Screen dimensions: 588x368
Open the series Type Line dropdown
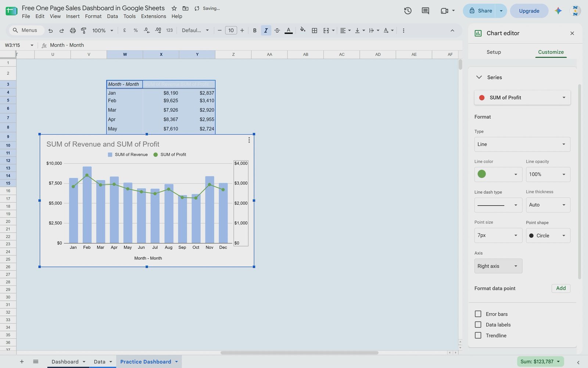coord(522,144)
